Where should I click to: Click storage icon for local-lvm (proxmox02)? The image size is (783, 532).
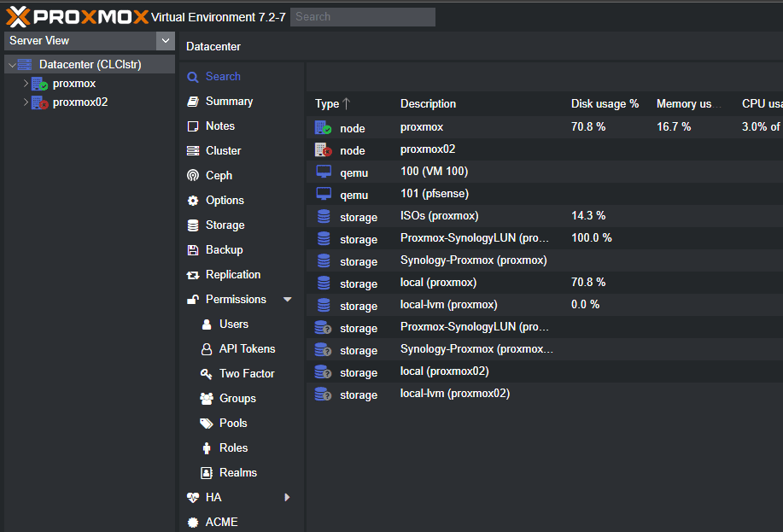tap(323, 395)
